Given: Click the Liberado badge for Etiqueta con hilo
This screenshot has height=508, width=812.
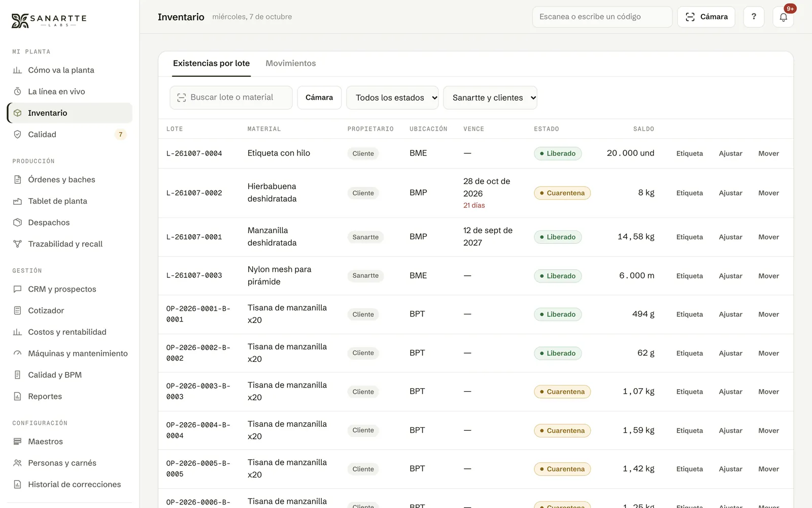Looking at the screenshot, I should point(557,153).
